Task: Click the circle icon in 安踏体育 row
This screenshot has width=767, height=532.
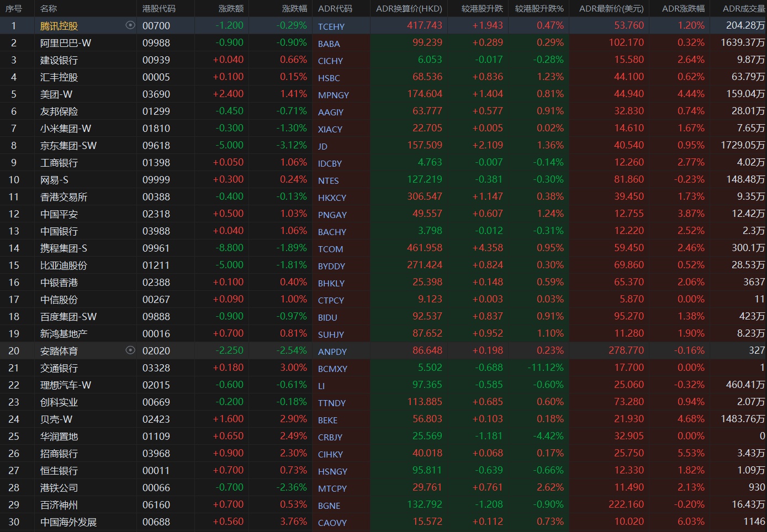Action: [130, 350]
